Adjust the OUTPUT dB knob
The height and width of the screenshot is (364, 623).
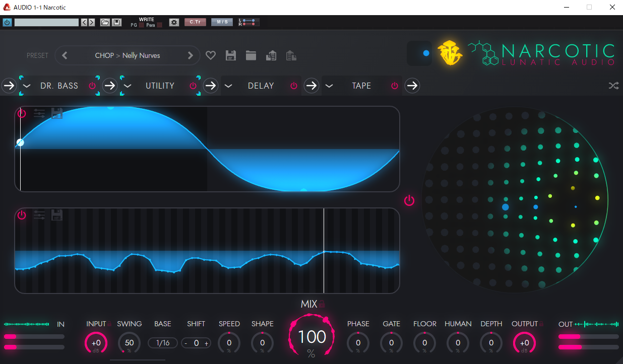(524, 343)
